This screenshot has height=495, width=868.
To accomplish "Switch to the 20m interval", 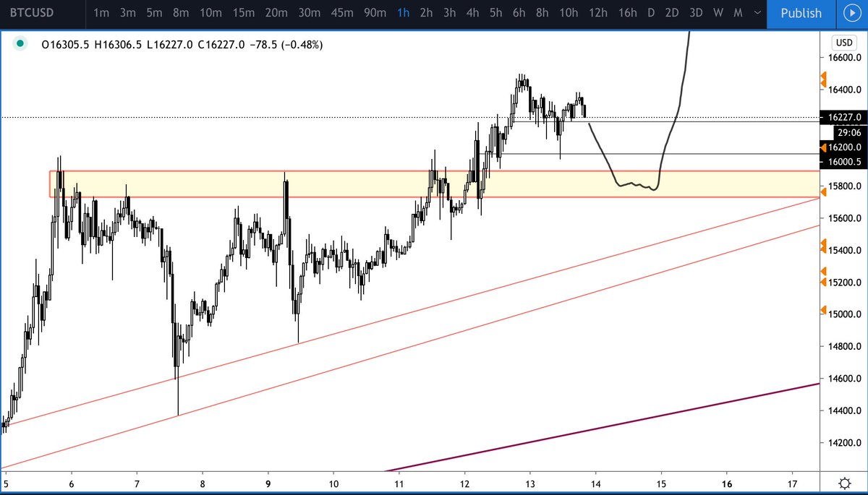I will click(276, 13).
